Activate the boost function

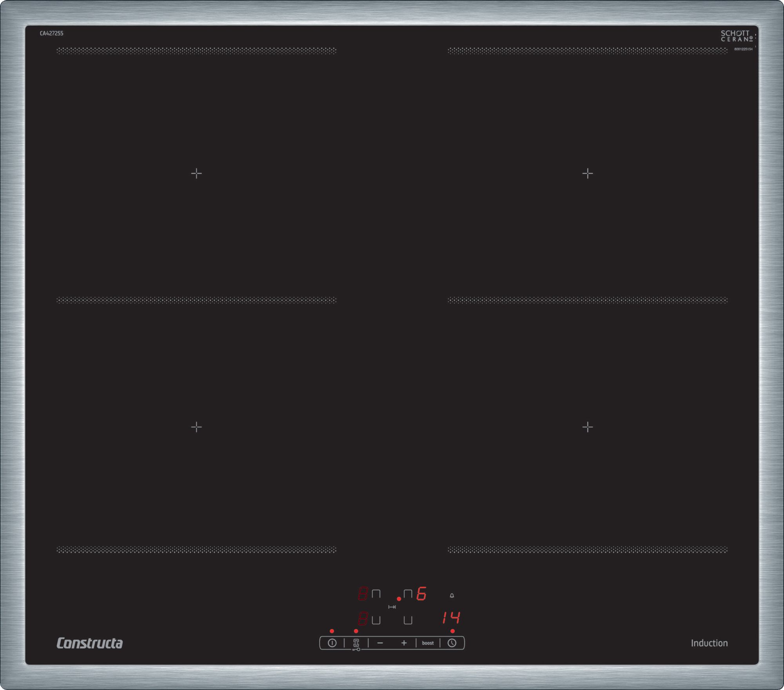[428, 643]
